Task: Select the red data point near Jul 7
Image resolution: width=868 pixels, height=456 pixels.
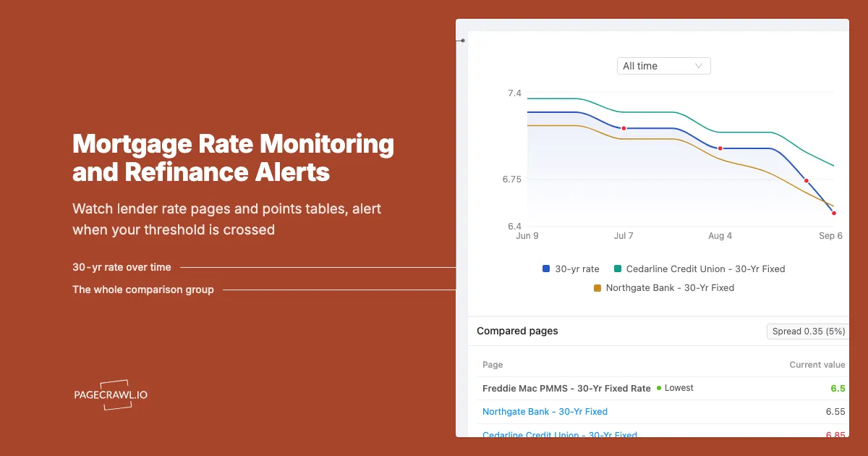Action: 624,128
